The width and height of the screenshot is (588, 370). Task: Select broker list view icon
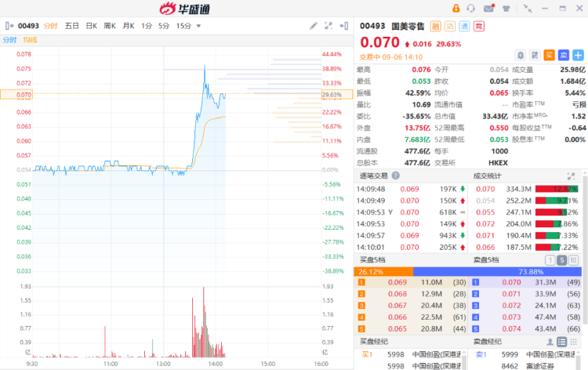coord(562,342)
